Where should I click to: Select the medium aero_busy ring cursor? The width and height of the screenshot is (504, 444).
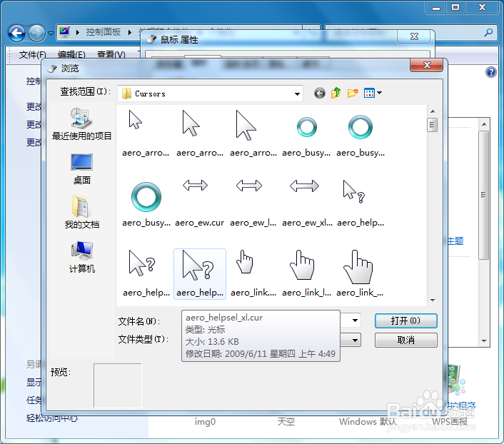coord(361,133)
